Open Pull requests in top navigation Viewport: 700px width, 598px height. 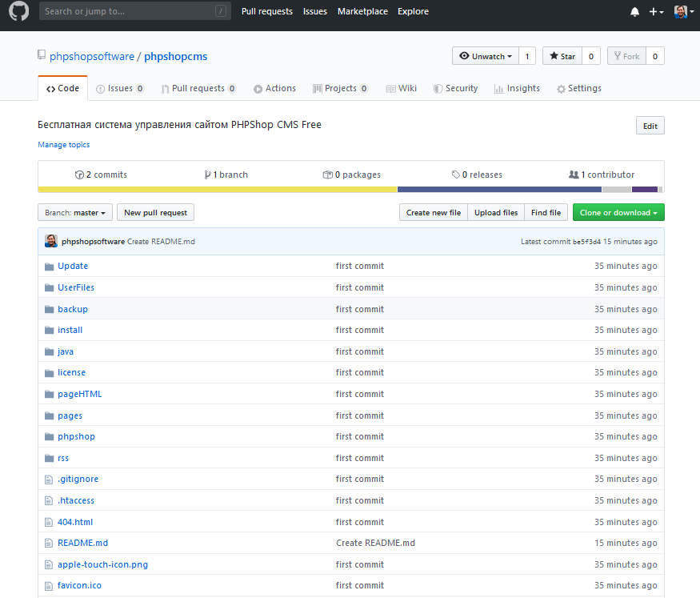(x=267, y=12)
